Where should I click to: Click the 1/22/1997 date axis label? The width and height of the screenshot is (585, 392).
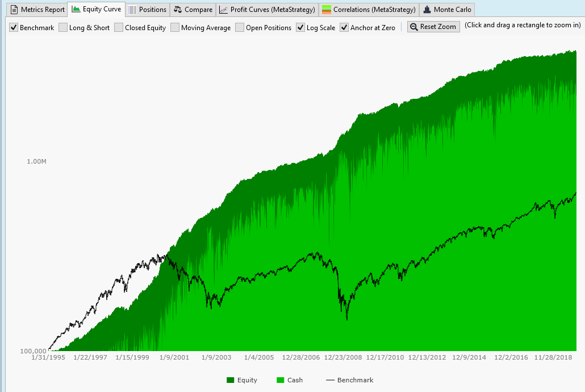(x=90, y=357)
